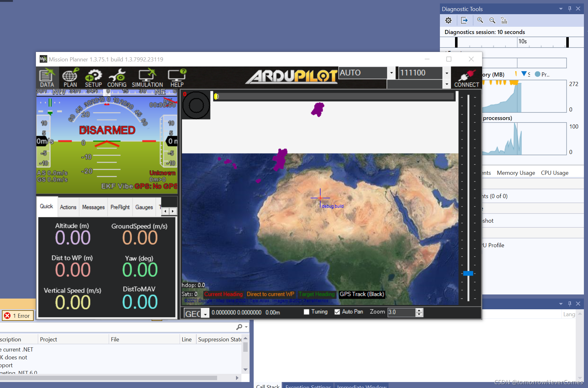Open the Immediate Window tab
This screenshot has height=388, width=588.
tap(362, 386)
